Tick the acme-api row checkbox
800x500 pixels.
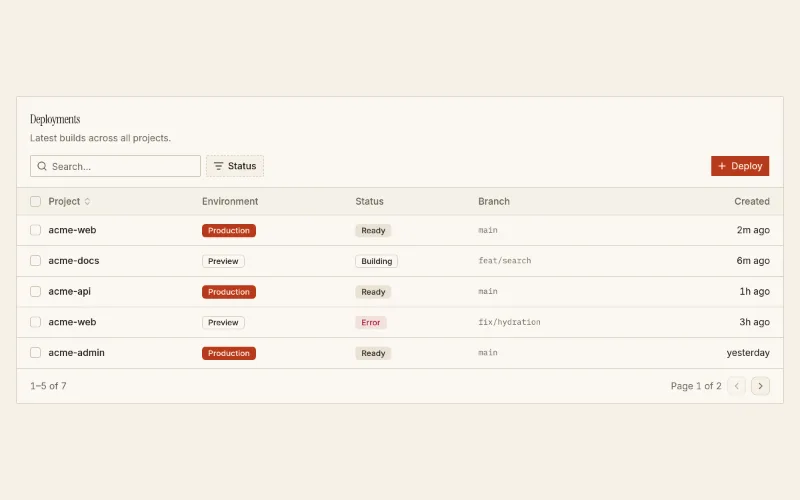click(x=35, y=291)
